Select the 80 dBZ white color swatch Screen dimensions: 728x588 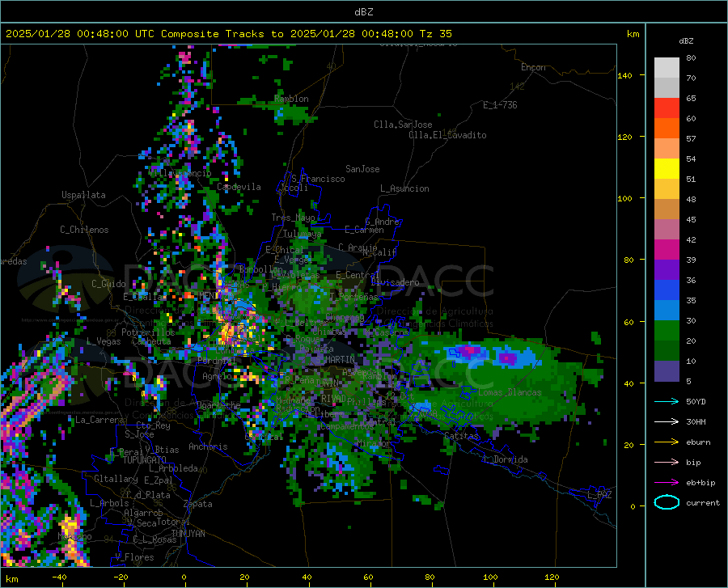click(x=667, y=67)
